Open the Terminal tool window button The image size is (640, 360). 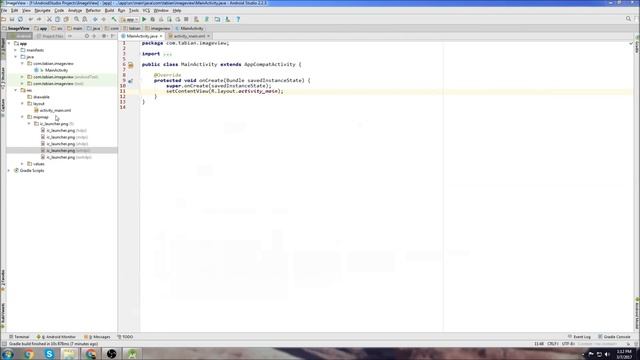tap(19, 337)
